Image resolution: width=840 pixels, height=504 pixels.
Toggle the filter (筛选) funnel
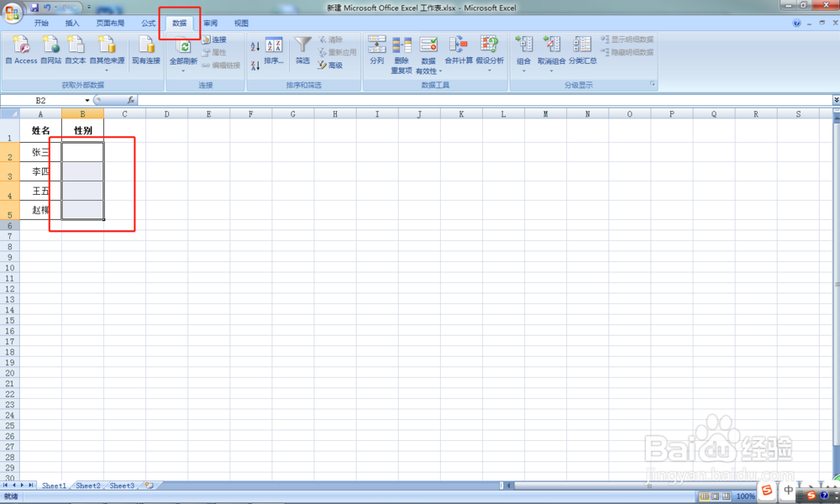pyautogui.click(x=302, y=50)
